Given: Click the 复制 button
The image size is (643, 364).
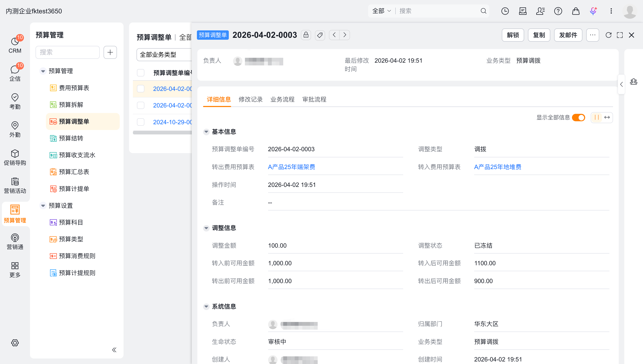Looking at the screenshot, I should click(x=539, y=35).
